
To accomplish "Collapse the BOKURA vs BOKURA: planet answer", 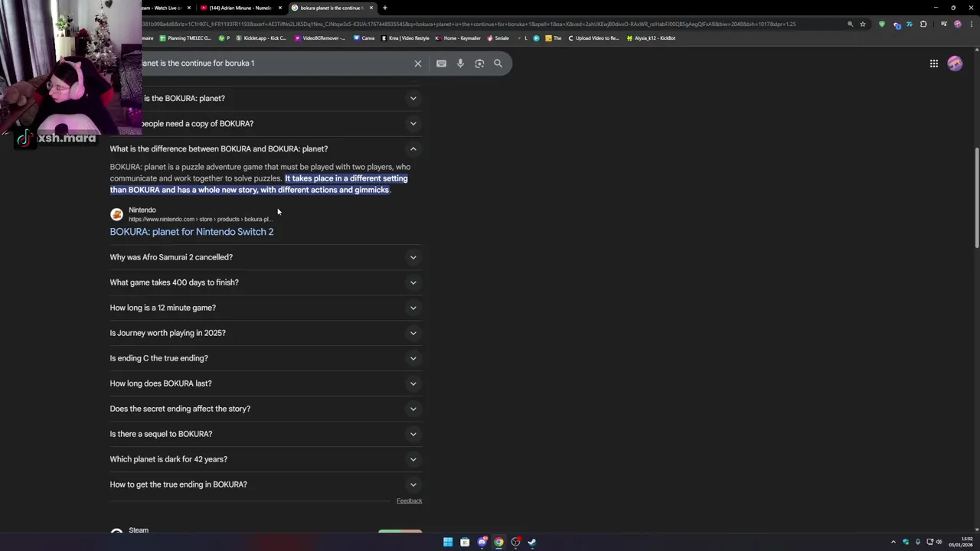I will click(x=413, y=148).
